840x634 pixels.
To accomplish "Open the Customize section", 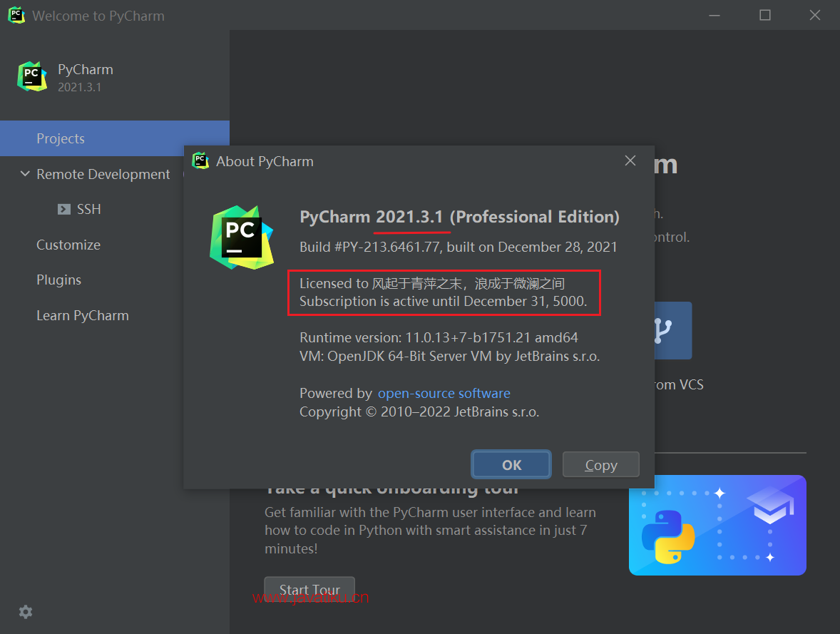I will tap(68, 245).
